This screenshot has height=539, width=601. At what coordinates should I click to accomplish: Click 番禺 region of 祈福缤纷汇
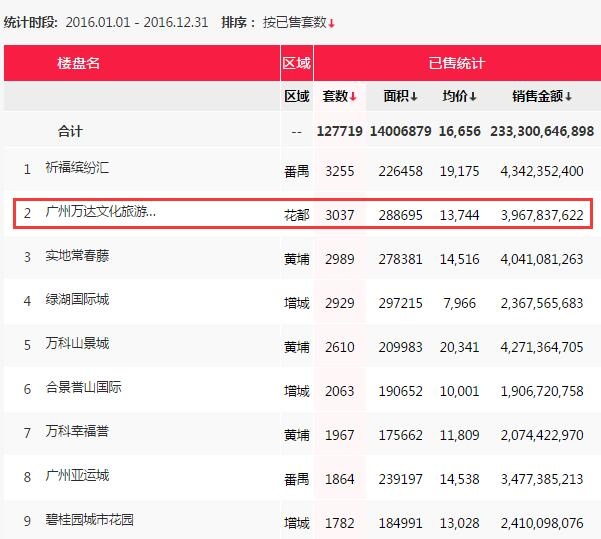[296, 171]
